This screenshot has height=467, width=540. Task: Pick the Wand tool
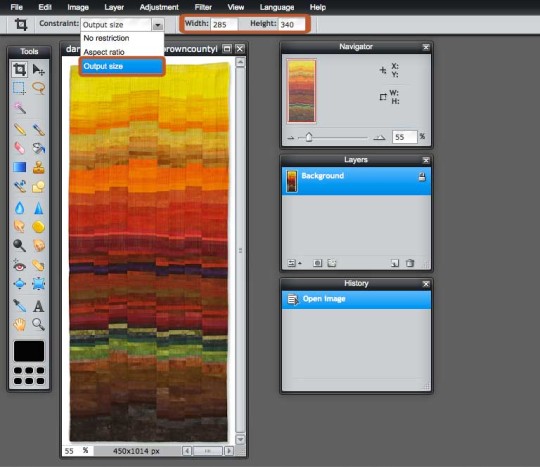pyautogui.click(x=20, y=108)
